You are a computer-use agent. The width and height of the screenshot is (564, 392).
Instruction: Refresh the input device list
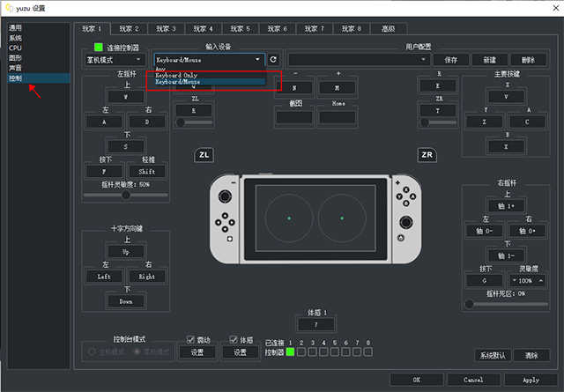tap(273, 59)
